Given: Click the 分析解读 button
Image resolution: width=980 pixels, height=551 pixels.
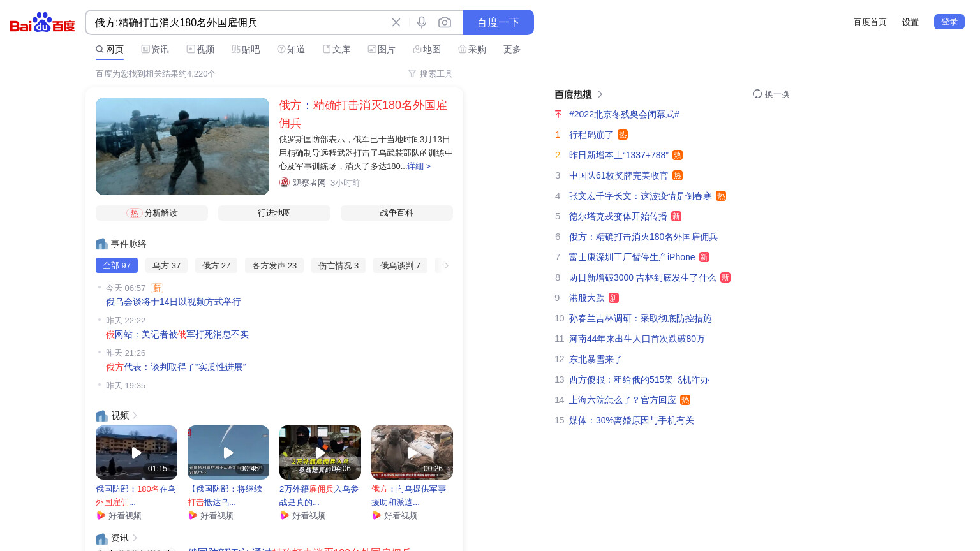Looking at the screenshot, I should pos(152,213).
